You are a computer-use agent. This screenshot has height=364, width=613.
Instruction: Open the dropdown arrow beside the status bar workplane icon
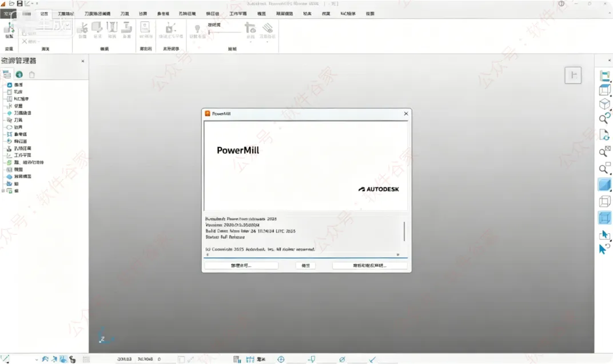point(37,359)
